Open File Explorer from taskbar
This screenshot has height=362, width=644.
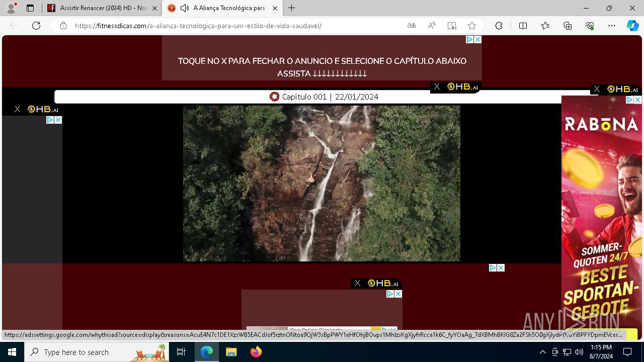pos(231,352)
